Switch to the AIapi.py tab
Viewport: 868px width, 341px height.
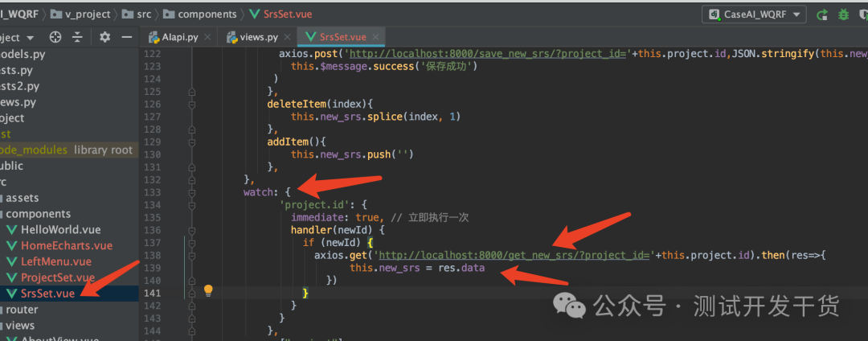click(179, 37)
